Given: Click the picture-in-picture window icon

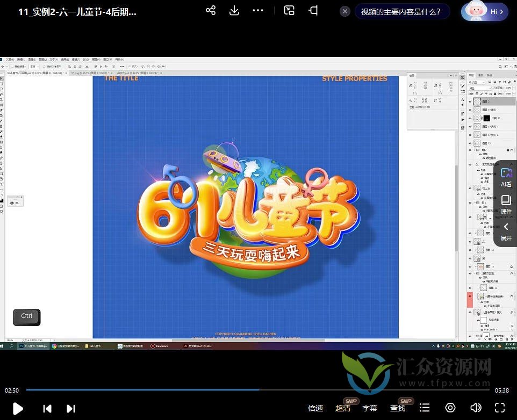Looking at the screenshot, I should pyautogui.click(x=289, y=11).
